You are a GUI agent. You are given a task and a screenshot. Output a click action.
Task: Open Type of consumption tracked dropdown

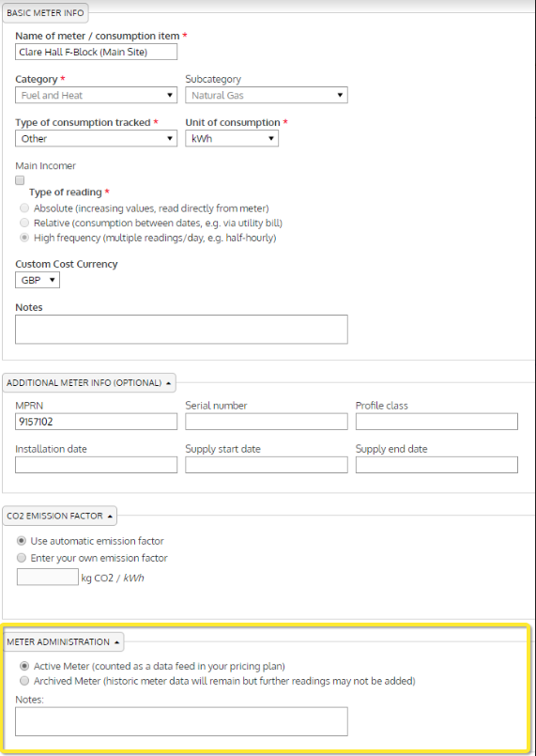96,138
